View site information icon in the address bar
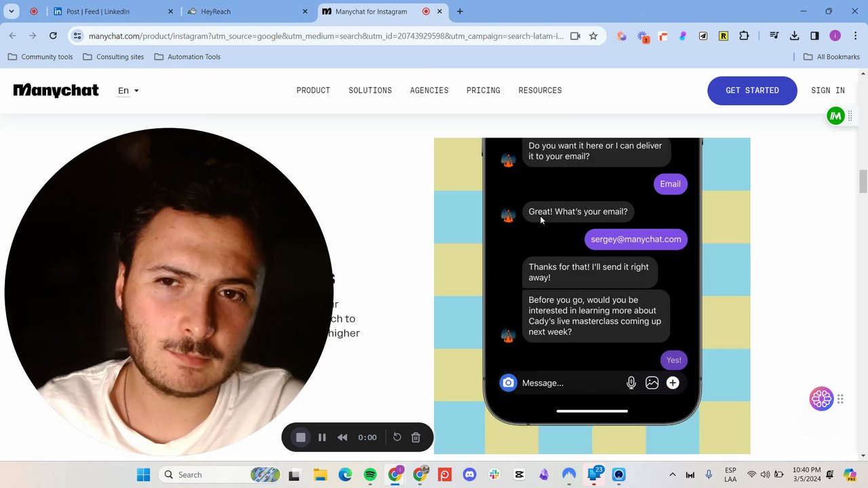Screen dimensions: 868x488 tap(77, 36)
